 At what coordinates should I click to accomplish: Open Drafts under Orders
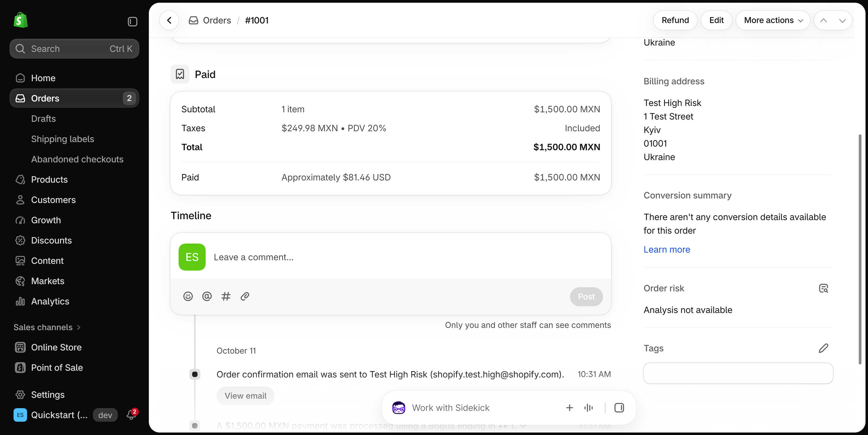(x=43, y=119)
